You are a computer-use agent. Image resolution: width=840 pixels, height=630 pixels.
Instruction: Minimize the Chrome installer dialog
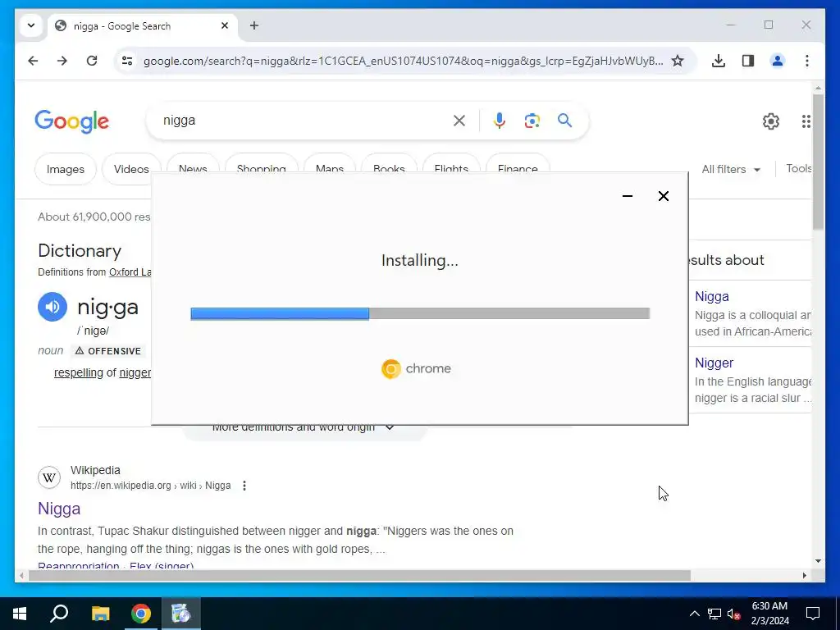point(628,196)
